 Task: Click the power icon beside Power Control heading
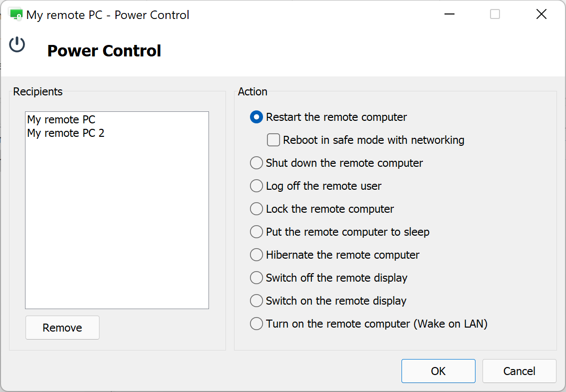(17, 44)
